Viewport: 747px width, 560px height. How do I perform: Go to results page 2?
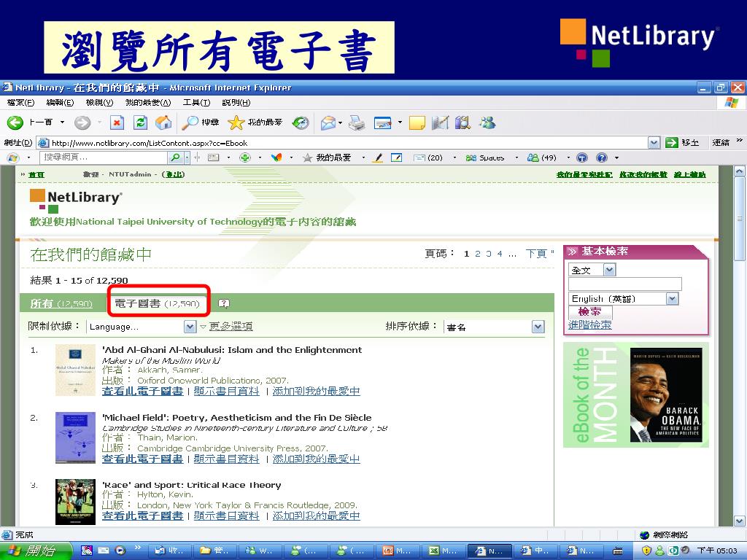478,254
